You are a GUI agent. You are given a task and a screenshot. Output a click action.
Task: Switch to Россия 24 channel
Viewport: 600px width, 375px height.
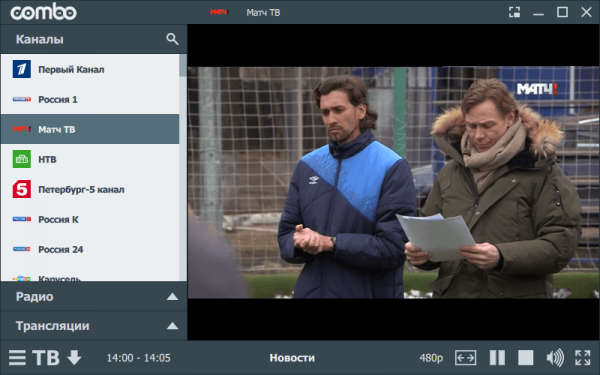point(90,249)
